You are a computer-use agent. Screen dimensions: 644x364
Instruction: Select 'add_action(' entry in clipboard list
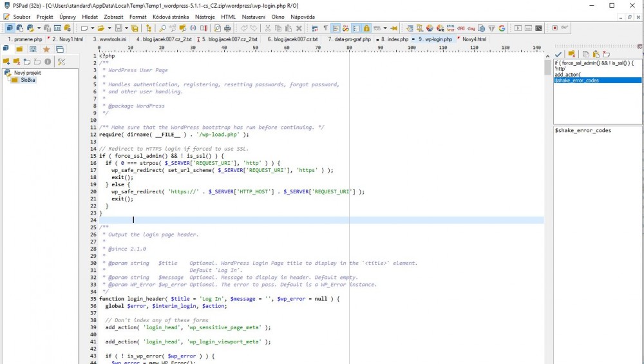click(567, 75)
